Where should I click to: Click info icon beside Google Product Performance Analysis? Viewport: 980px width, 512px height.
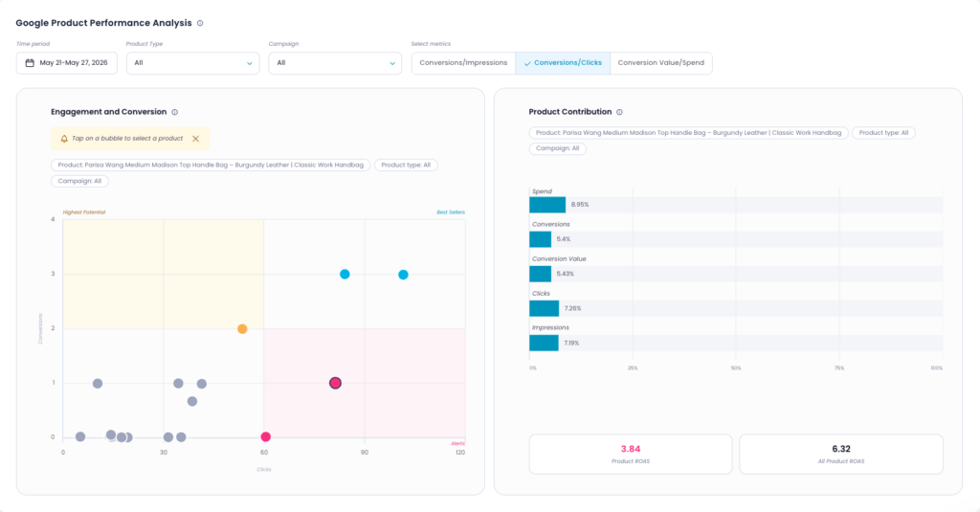pos(200,23)
